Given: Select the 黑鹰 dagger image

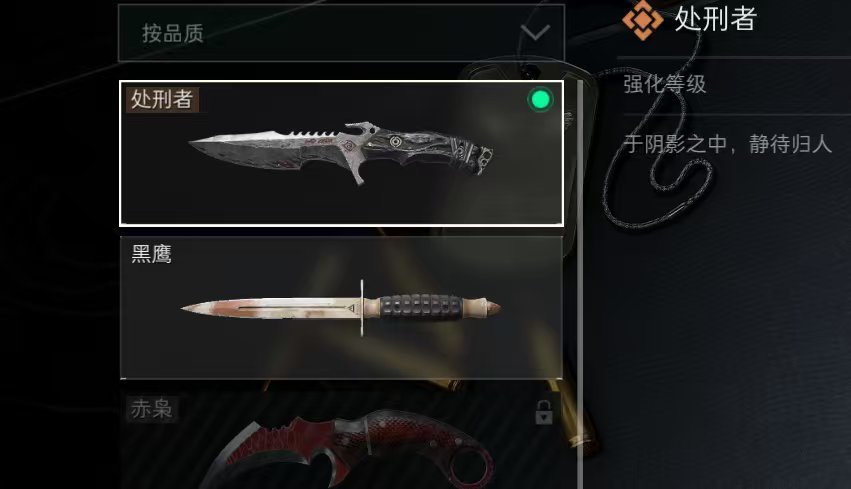Looking at the screenshot, I should click(340, 308).
